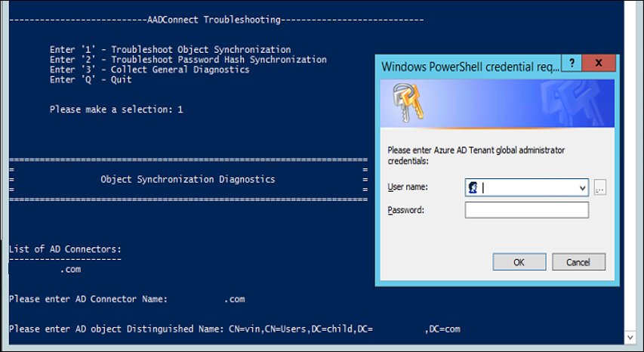Click OK in the credential dialog

click(x=519, y=261)
